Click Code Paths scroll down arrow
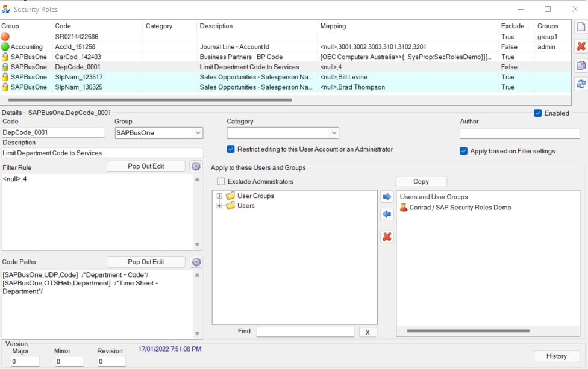 pos(197,333)
